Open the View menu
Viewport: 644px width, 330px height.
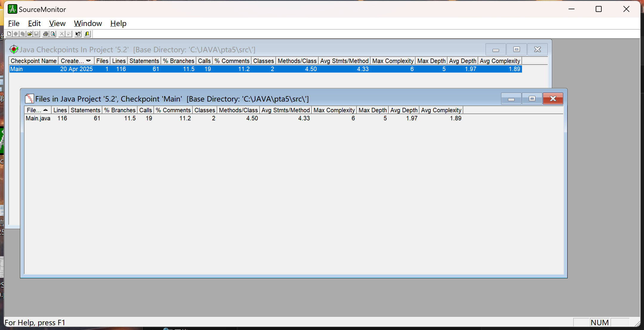57,23
